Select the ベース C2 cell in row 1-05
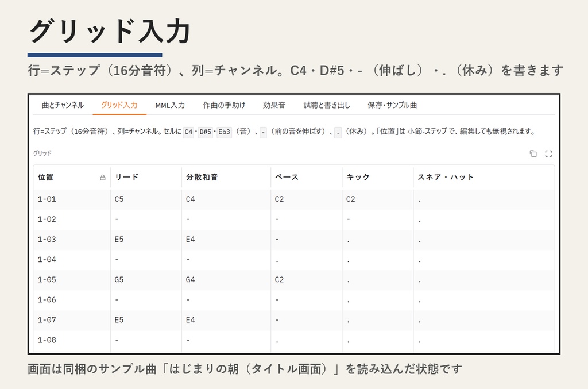Screen dimensions: 588x389 coord(307,280)
